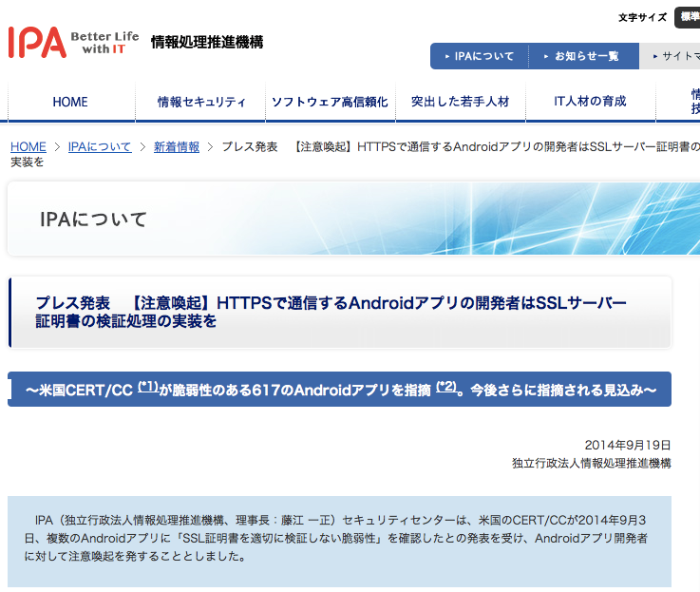
Task: Open the ソフトウェア高信頼化 navigation tab
Action: pos(330,102)
